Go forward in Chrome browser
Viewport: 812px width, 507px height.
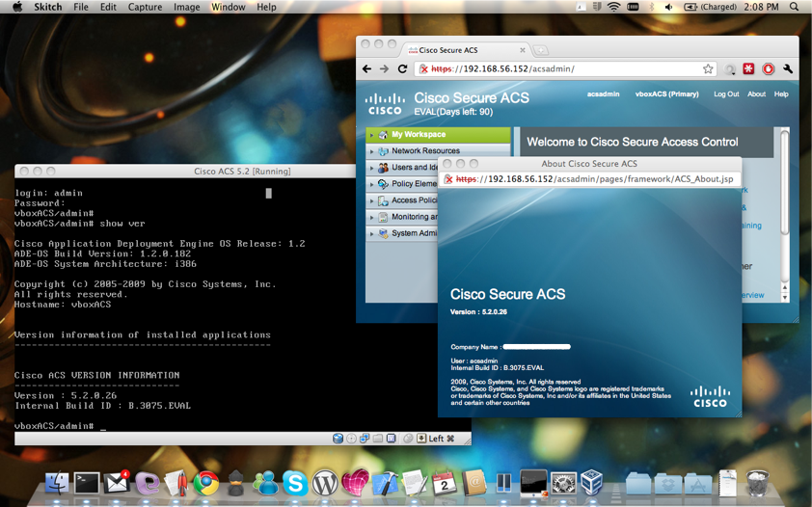click(x=384, y=68)
